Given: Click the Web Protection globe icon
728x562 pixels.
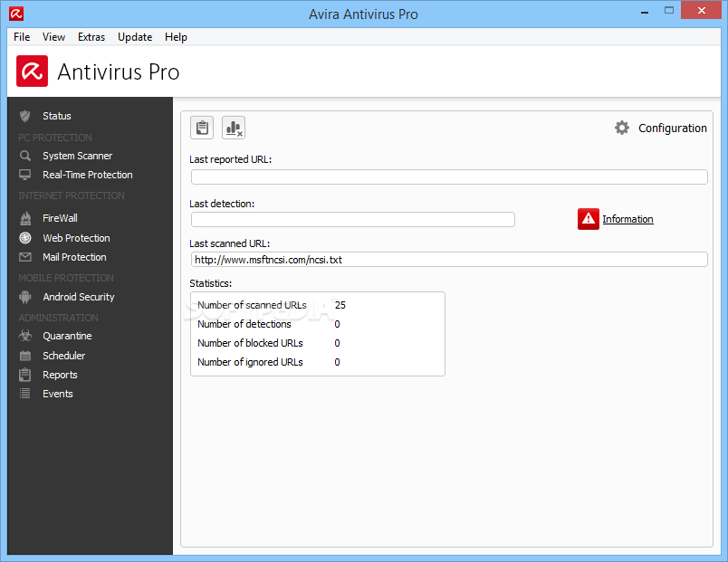Looking at the screenshot, I should 25,238.
